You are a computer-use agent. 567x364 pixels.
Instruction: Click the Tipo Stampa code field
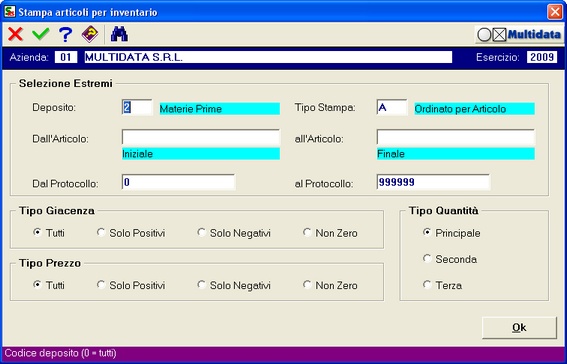pos(392,108)
